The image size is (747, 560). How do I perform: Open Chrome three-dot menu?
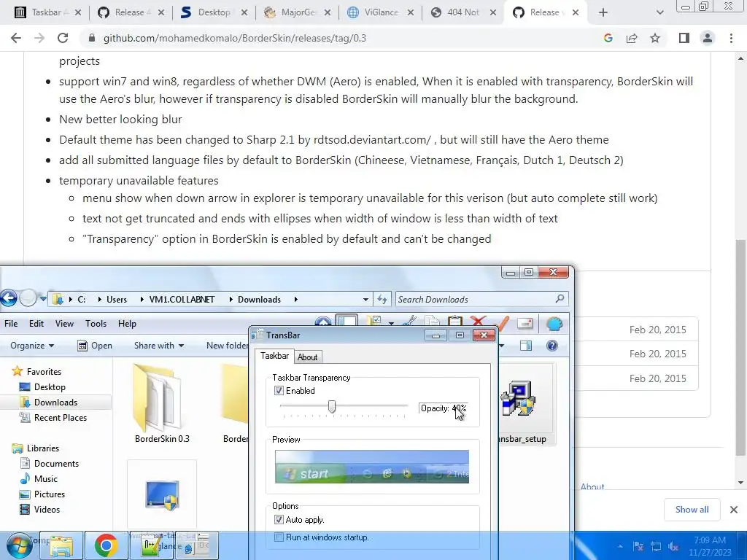[731, 38]
